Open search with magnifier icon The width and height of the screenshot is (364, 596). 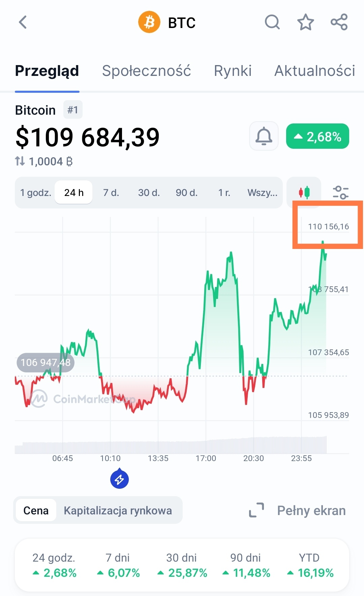272,23
